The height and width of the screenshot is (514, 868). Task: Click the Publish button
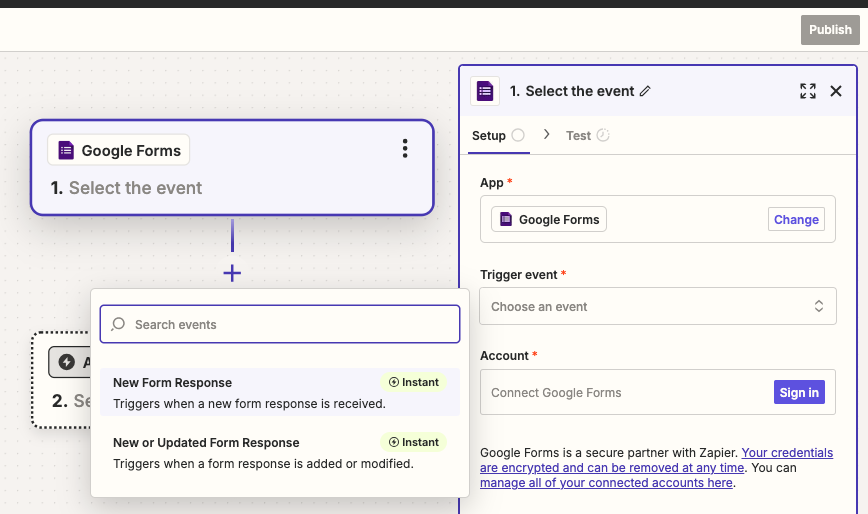pyautogui.click(x=830, y=30)
